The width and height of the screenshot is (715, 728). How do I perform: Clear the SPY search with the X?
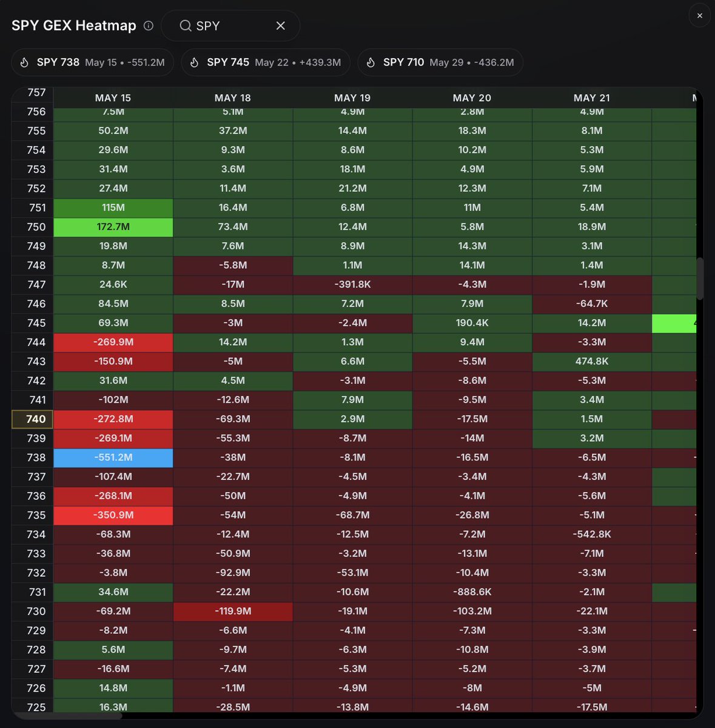coord(280,25)
